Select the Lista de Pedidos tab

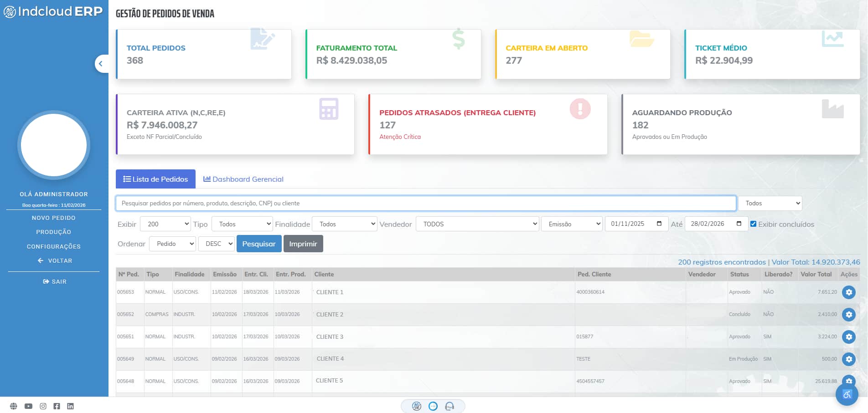155,179
